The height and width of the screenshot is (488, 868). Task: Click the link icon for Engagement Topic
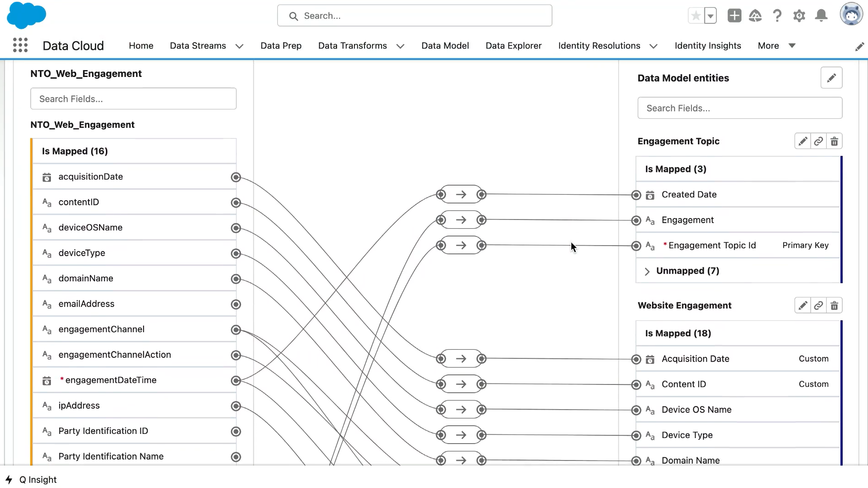pos(818,141)
